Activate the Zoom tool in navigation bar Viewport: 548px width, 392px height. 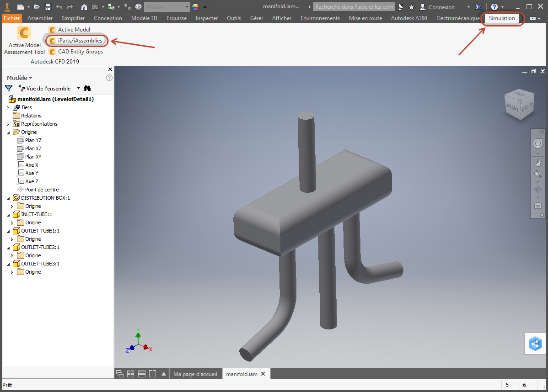coord(537,174)
